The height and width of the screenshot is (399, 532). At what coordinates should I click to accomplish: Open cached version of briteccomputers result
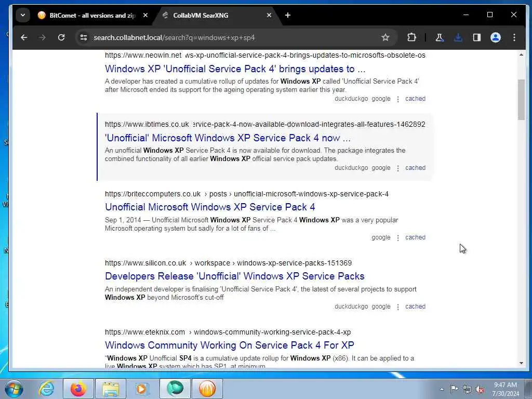415,237
